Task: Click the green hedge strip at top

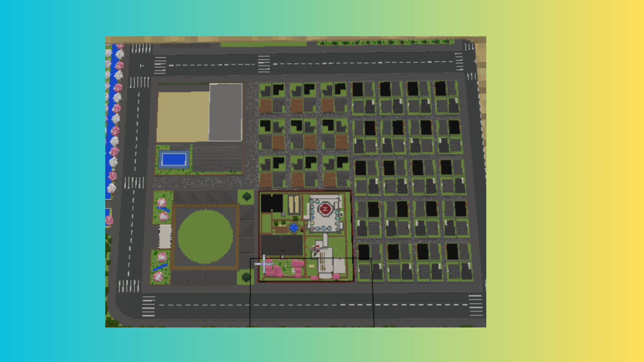Action: click(386, 42)
